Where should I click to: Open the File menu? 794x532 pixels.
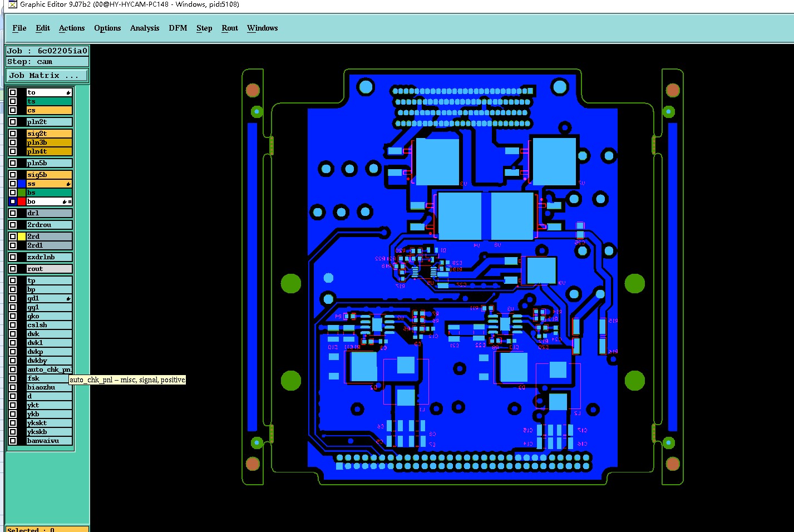coord(19,28)
